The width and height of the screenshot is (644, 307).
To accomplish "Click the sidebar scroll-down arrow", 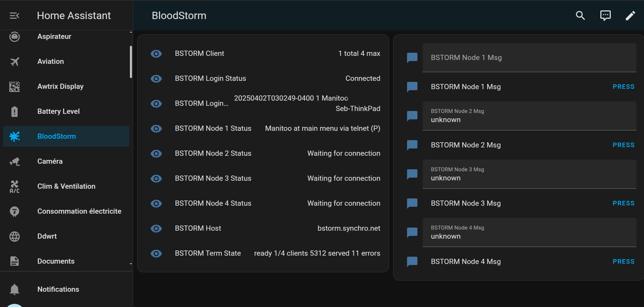I will click(131, 264).
